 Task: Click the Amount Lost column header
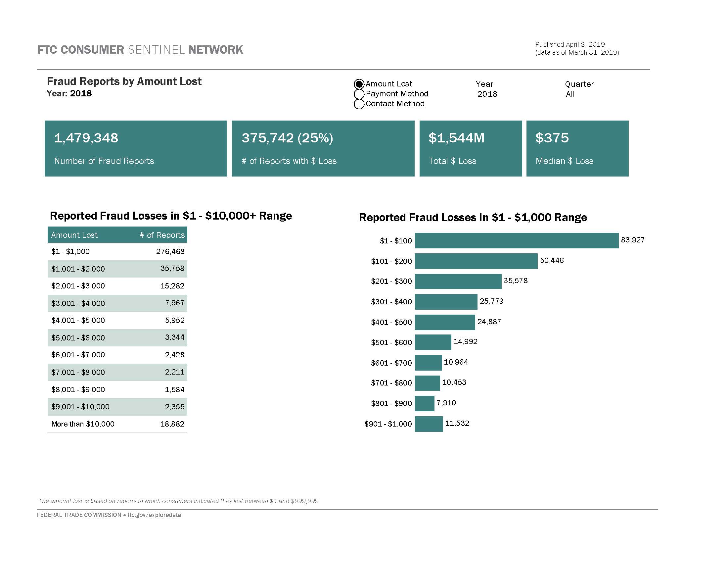tap(74, 235)
